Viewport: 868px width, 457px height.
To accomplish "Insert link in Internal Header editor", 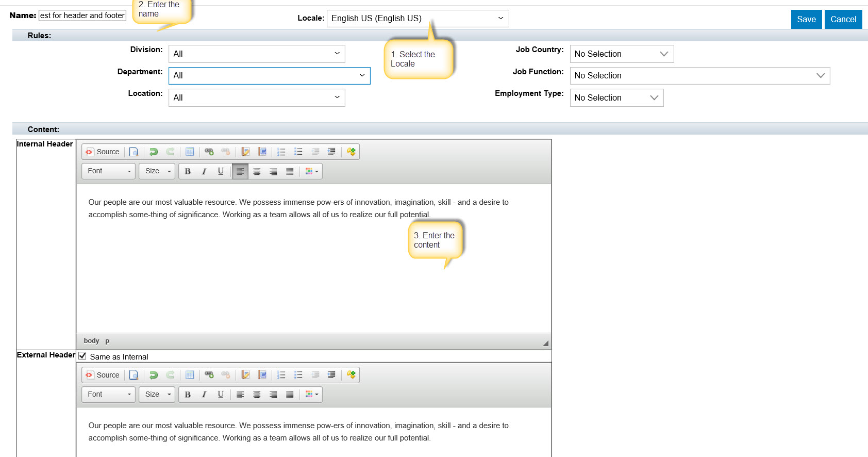I will [x=209, y=152].
